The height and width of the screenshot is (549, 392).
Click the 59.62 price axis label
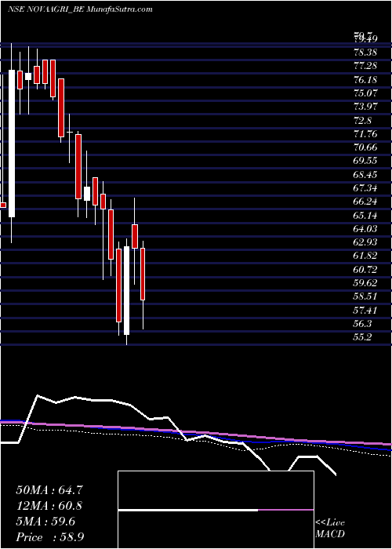[365, 282]
